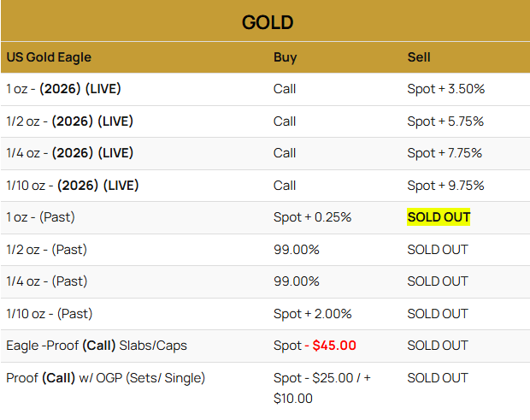Click the red $45.00 buy price
Screen dimensions: 530x420
(x=334, y=346)
